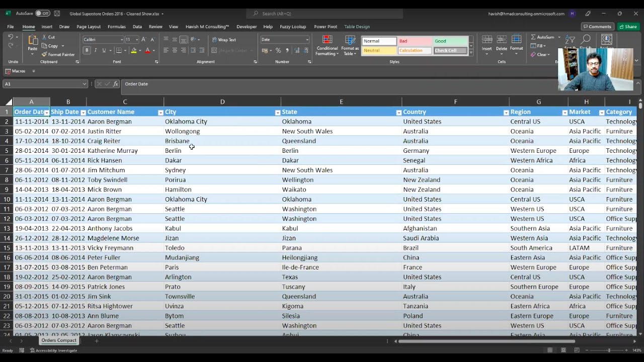This screenshot has height=362, width=644.
Task: Apply the Good cell style
Action: tap(450, 41)
